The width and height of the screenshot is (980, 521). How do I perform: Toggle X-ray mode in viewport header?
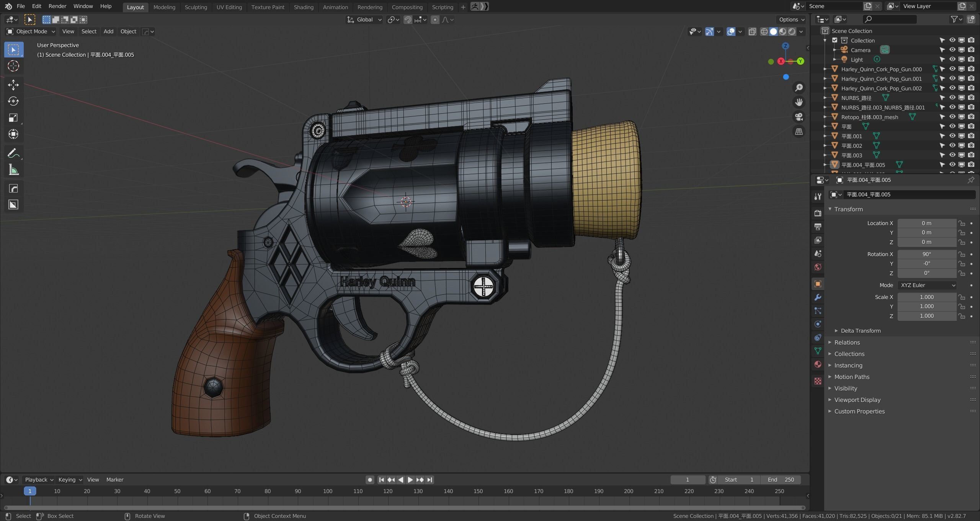click(x=752, y=32)
